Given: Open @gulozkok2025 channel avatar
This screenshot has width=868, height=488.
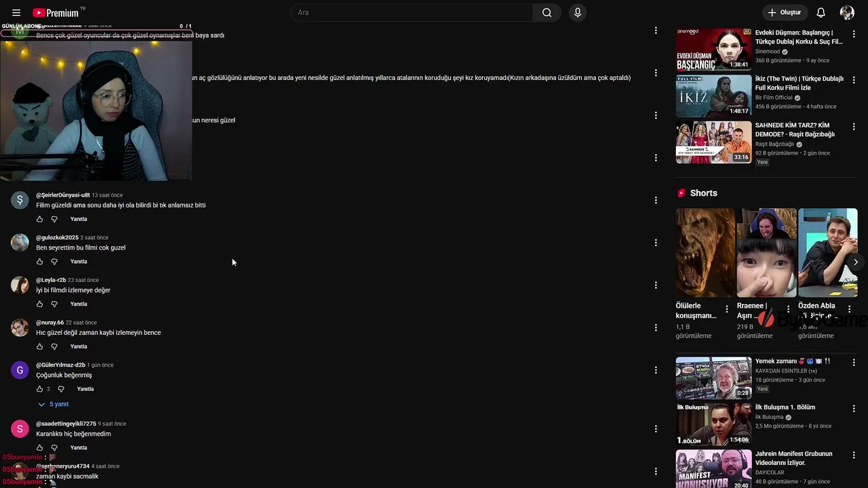Looking at the screenshot, I should point(20,243).
